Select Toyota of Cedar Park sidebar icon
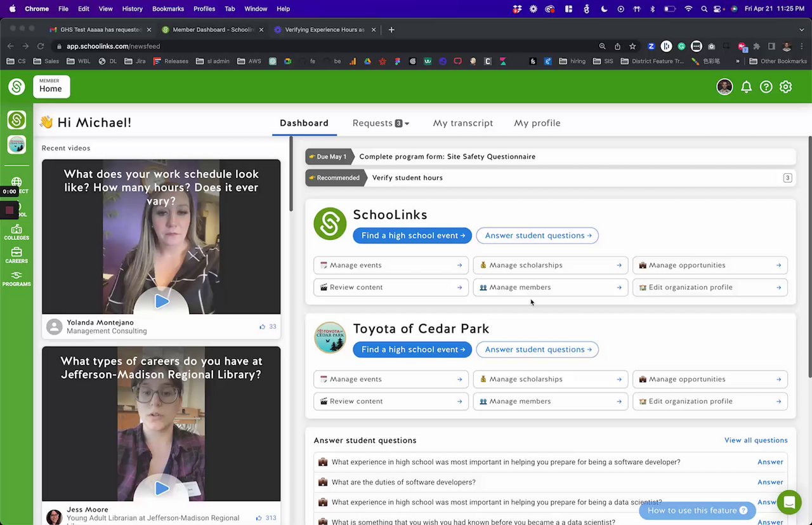This screenshot has height=525, width=812. click(x=16, y=144)
